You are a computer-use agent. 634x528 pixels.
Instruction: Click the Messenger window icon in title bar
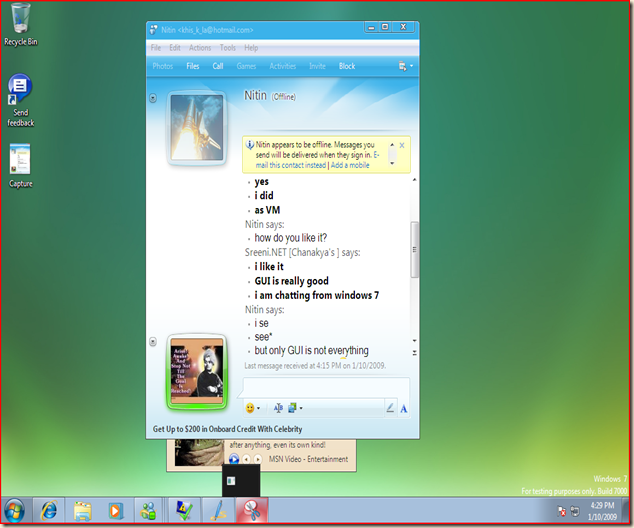point(154,30)
